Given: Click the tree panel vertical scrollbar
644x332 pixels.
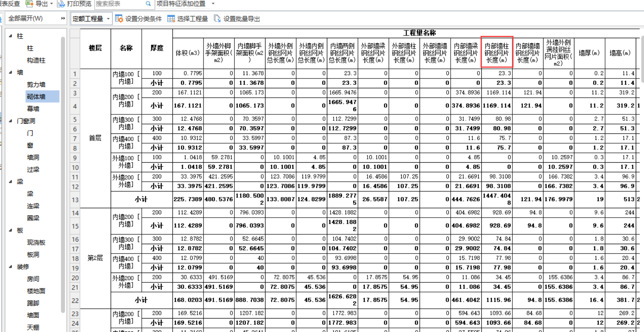Looking at the screenshot, I should click(63, 174).
